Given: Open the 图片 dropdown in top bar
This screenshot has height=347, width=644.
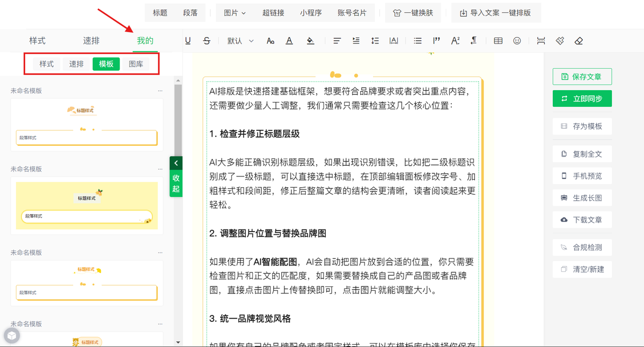Looking at the screenshot, I should pos(235,13).
